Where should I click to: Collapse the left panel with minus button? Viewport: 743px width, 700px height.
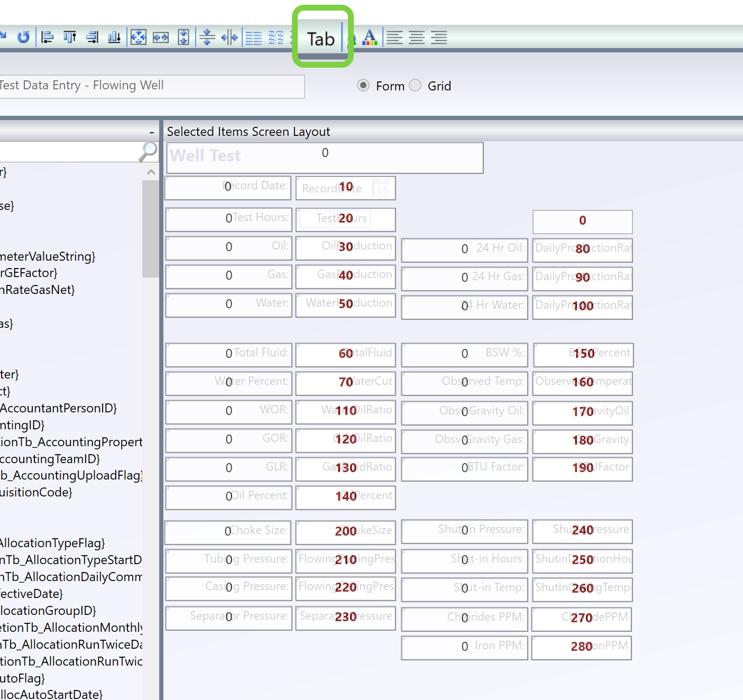152,132
